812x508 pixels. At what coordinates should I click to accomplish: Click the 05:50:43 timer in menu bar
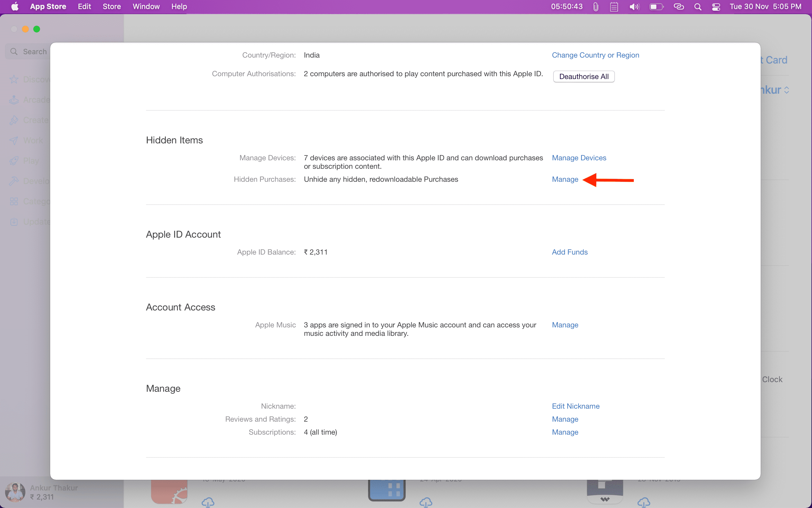pyautogui.click(x=567, y=6)
